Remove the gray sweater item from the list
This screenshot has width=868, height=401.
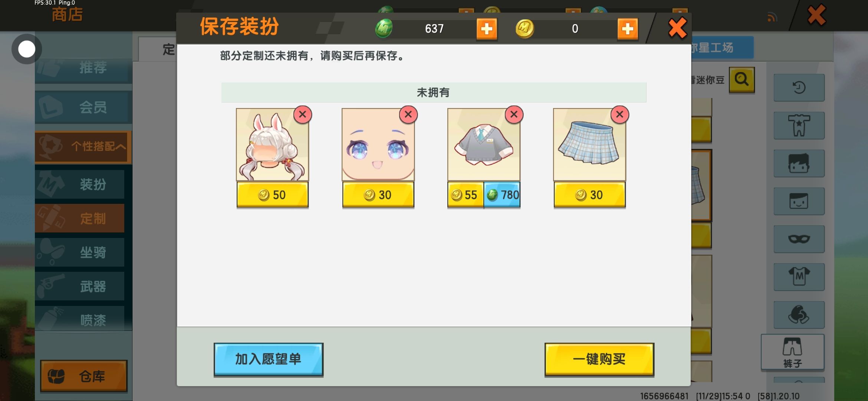[514, 114]
